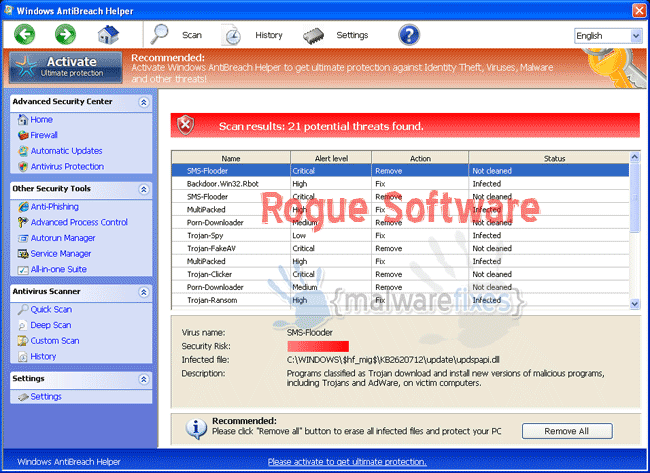Screen dimensions: 650x473
Task: Collapse the Advanced Security Center panel
Action: (143, 102)
